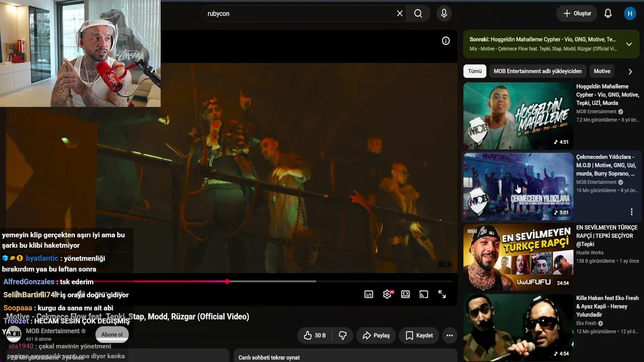
Task: Open more actions under the video
Action: [x=450, y=335]
